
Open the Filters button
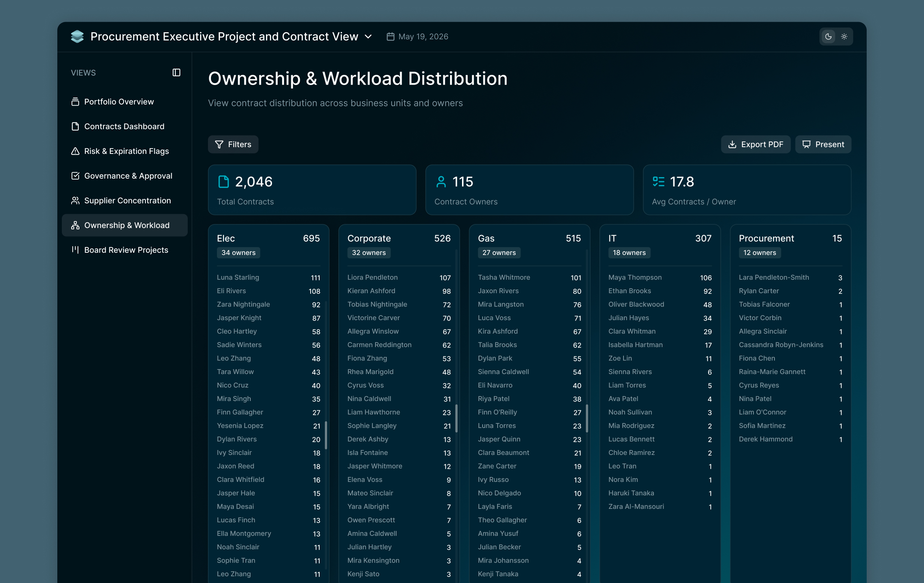233,144
